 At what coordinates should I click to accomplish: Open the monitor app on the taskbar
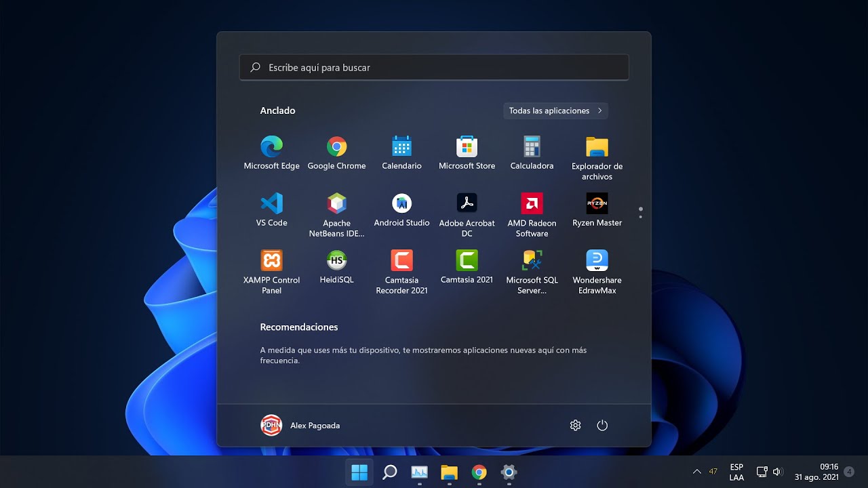(419, 472)
